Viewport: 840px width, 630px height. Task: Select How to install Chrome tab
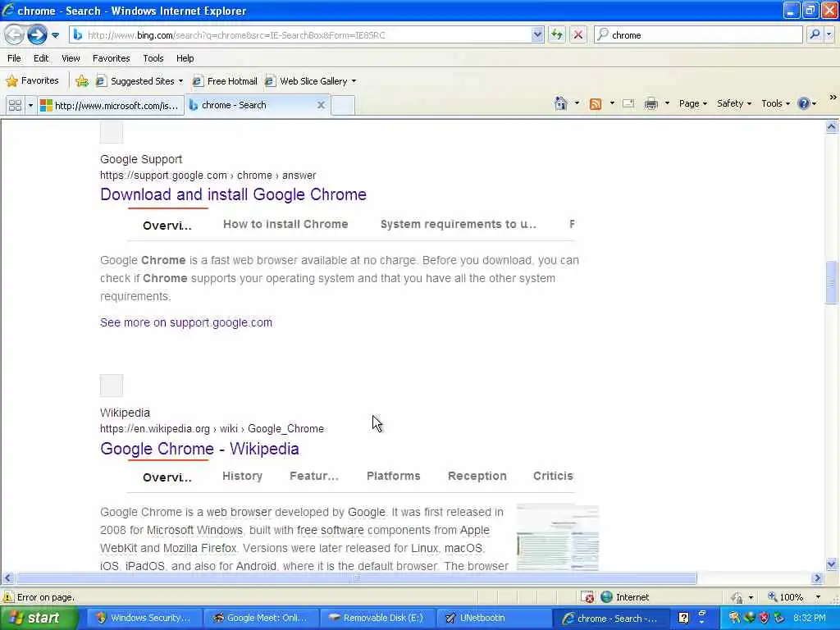(285, 224)
